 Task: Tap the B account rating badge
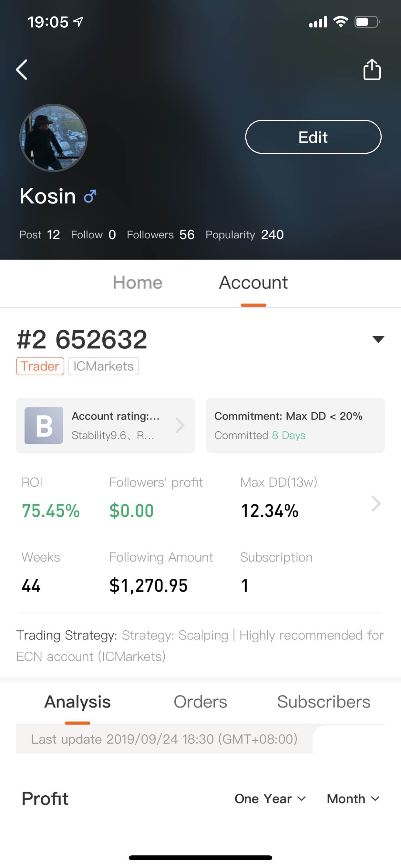44,425
